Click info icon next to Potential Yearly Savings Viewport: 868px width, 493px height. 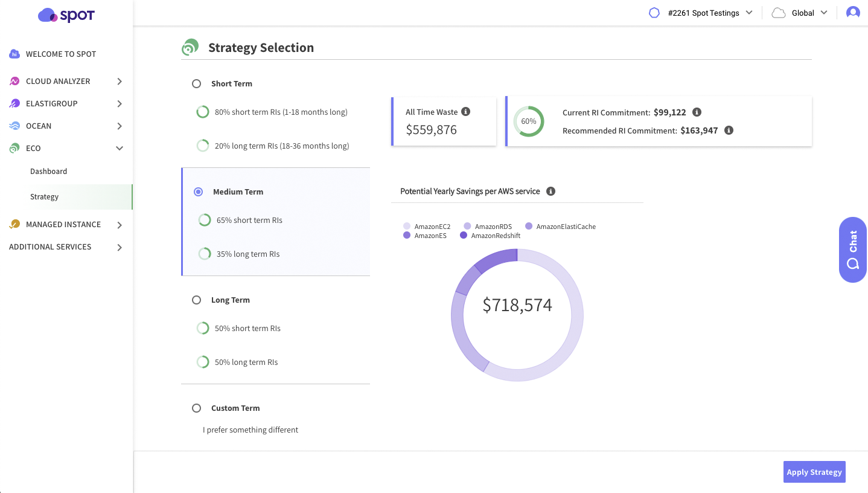tap(550, 192)
